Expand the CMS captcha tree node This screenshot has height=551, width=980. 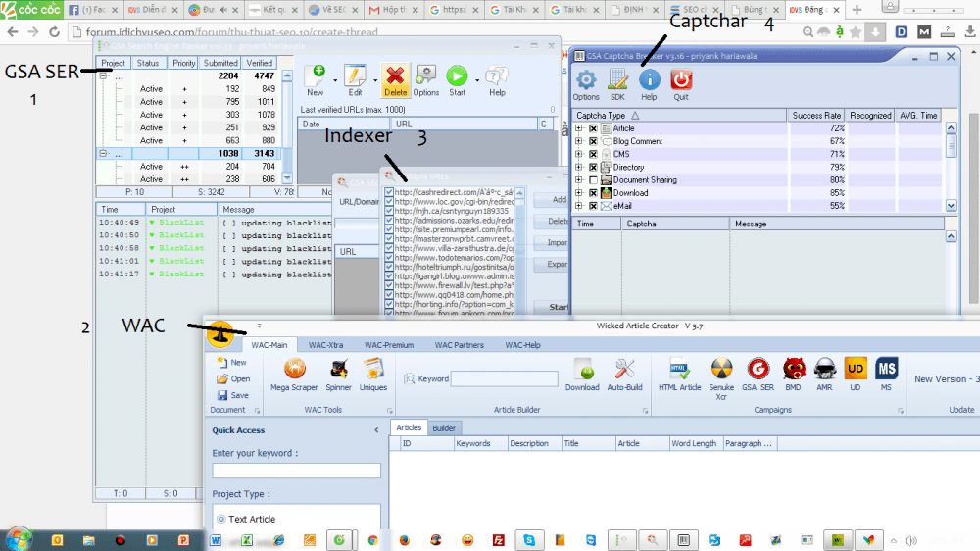point(579,154)
